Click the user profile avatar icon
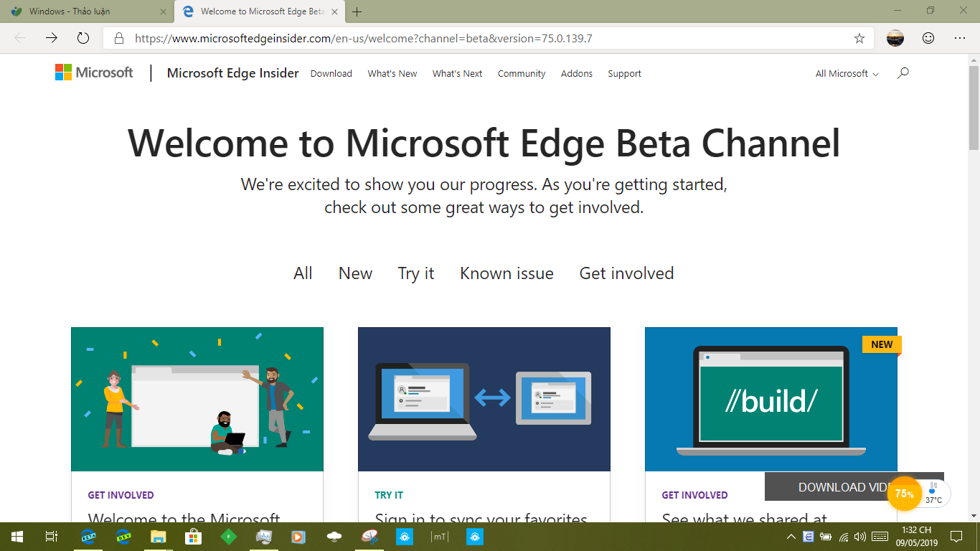980x551 pixels. [895, 38]
